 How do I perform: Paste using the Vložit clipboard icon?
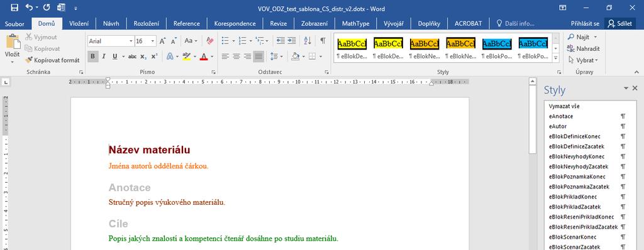click(x=13, y=42)
